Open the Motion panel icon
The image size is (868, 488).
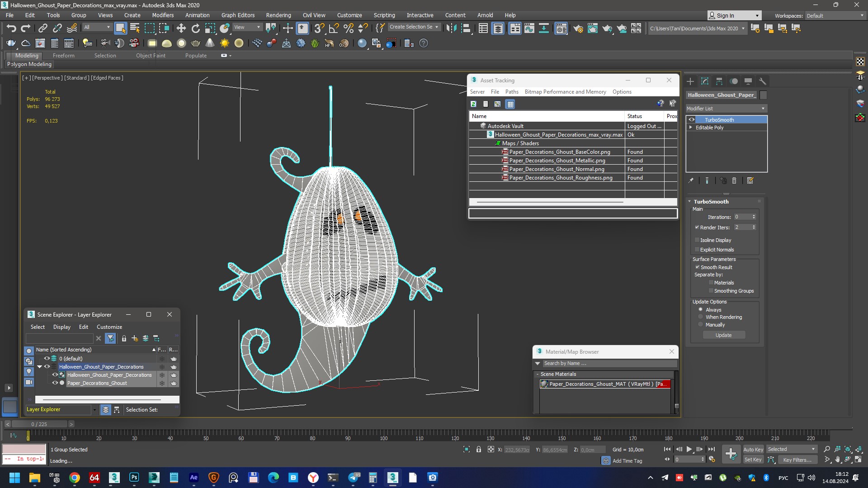tap(734, 81)
